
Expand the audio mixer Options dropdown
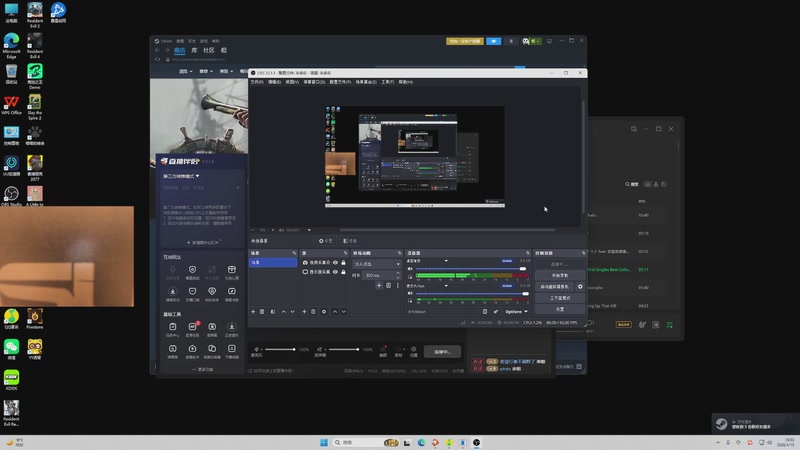[516, 311]
